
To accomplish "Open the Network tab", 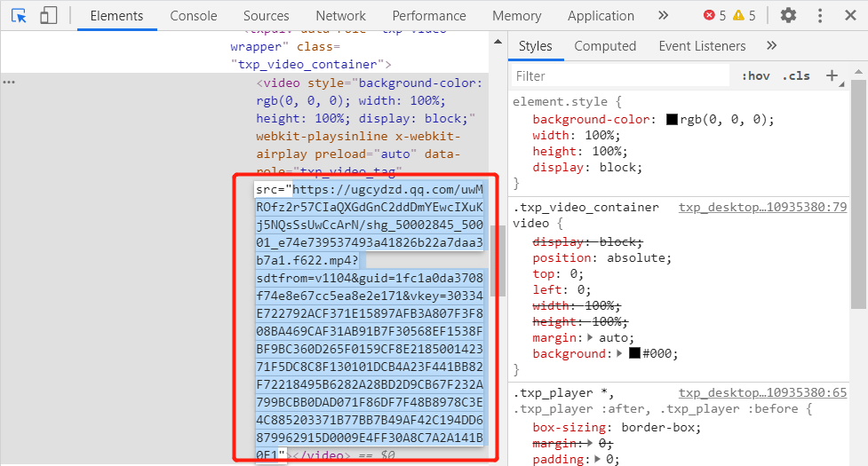I will point(340,16).
